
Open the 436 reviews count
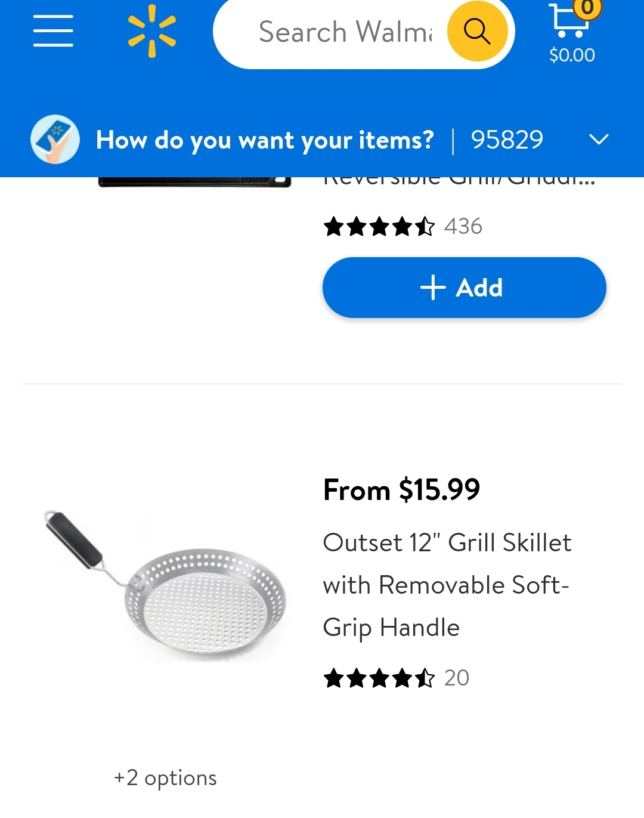(x=463, y=227)
